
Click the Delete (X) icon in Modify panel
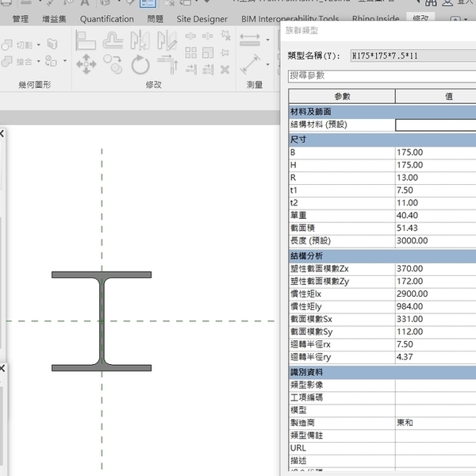(225, 69)
